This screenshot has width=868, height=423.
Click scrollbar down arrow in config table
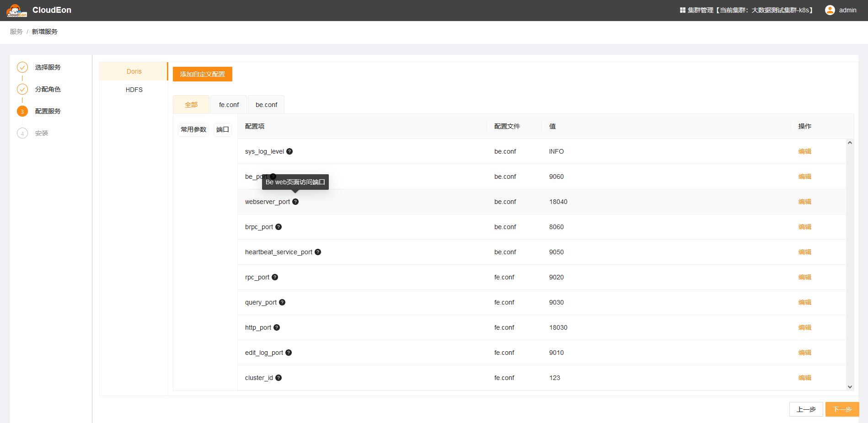tap(850, 387)
